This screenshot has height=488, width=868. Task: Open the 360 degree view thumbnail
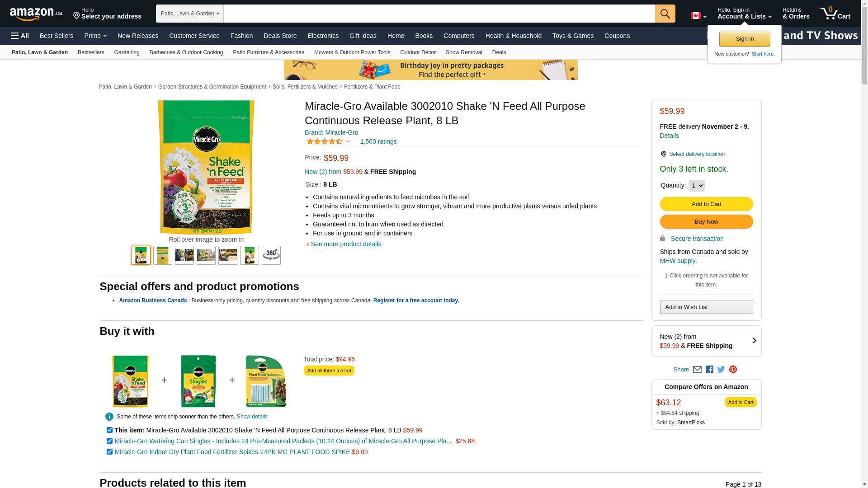[x=271, y=255]
